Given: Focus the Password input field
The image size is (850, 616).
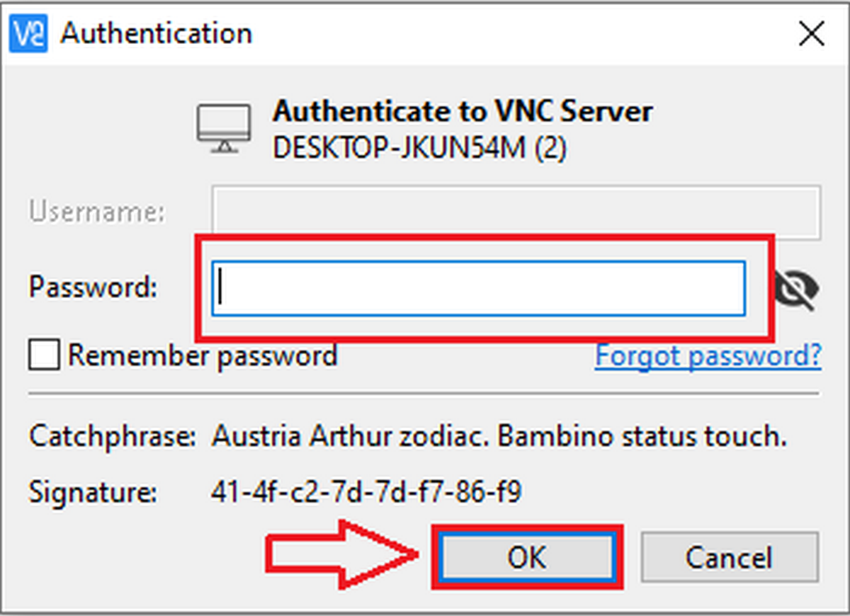Looking at the screenshot, I should coord(478,289).
